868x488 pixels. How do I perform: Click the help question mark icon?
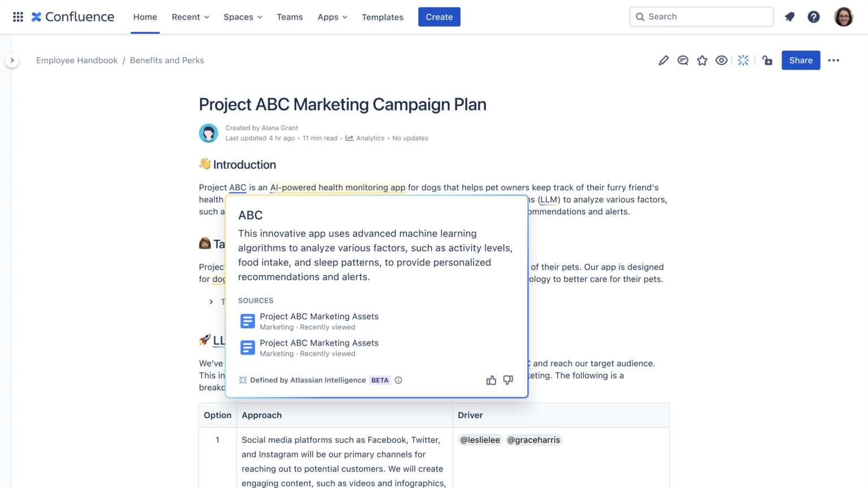(x=813, y=16)
